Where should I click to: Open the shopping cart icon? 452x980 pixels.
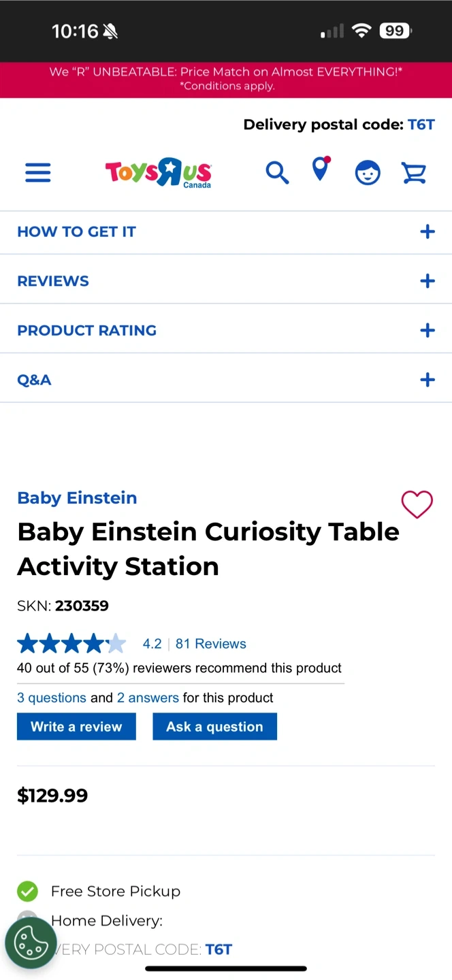(x=414, y=173)
